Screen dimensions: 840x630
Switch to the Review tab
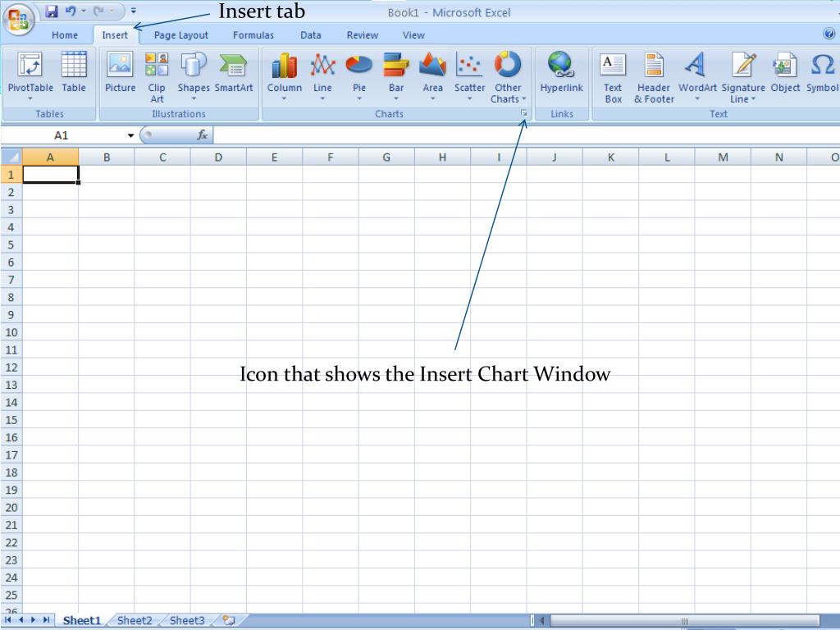click(363, 35)
